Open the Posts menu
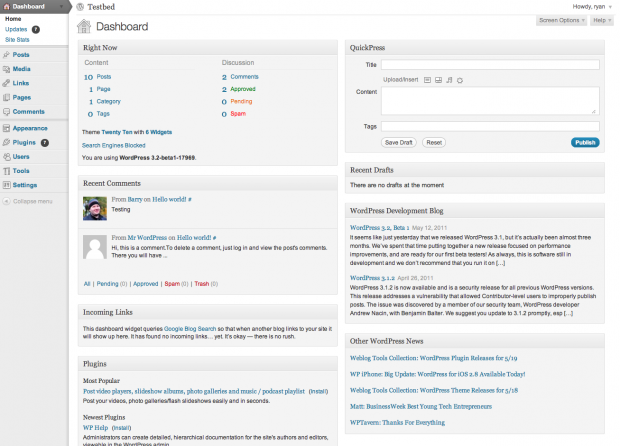620x446 pixels. [21, 55]
